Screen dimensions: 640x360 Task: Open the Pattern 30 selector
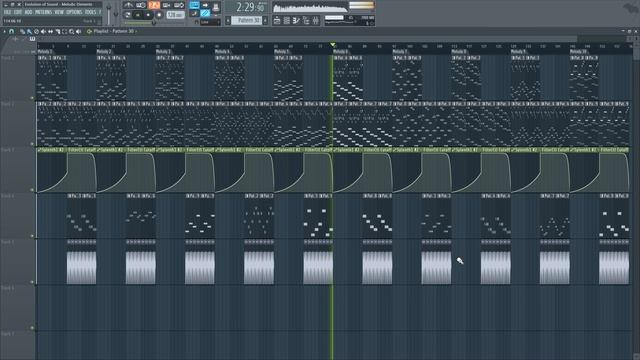coord(247,20)
